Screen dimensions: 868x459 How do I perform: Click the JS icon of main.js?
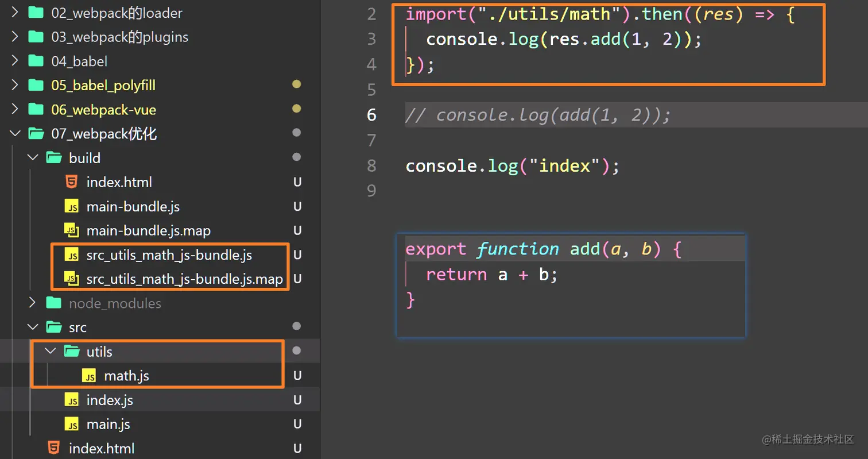coord(72,424)
